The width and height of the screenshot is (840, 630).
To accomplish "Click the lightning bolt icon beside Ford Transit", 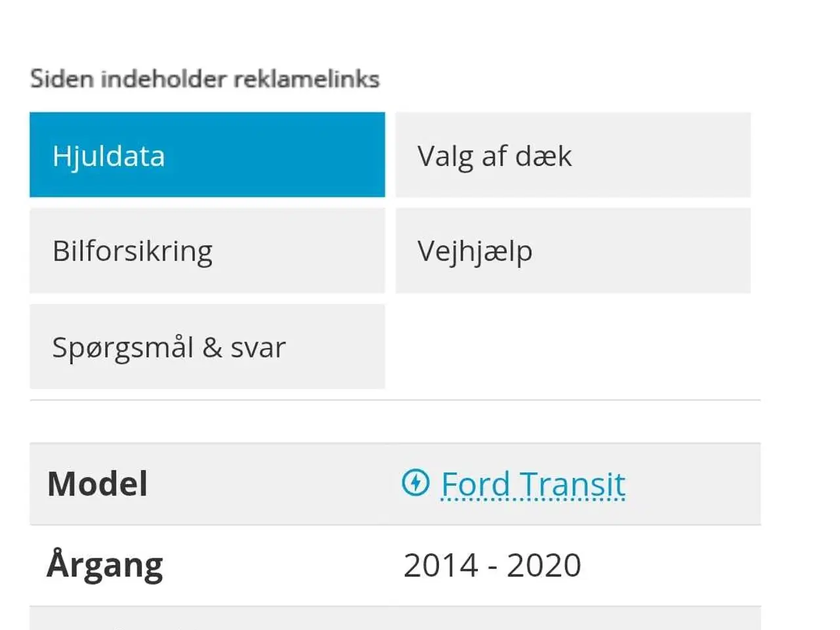I will [415, 484].
